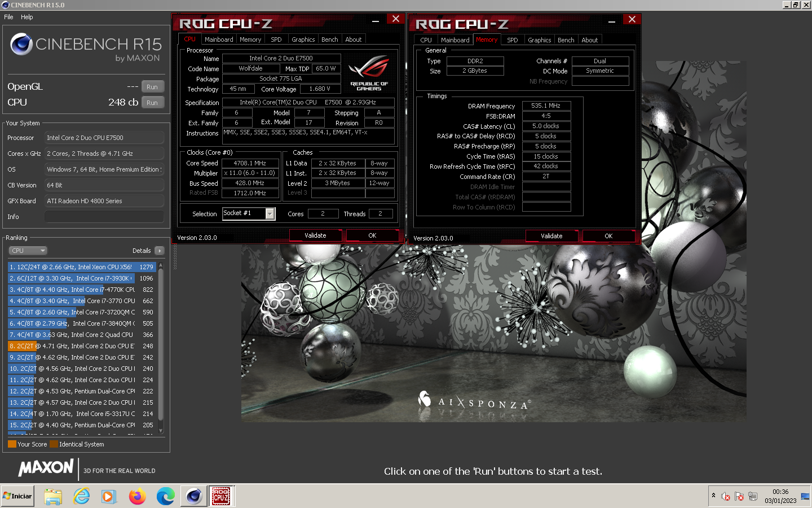Switch to Mainboard tab in right CPU-Z window
The height and width of the screenshot is (508, 812).
click(455, 40)
